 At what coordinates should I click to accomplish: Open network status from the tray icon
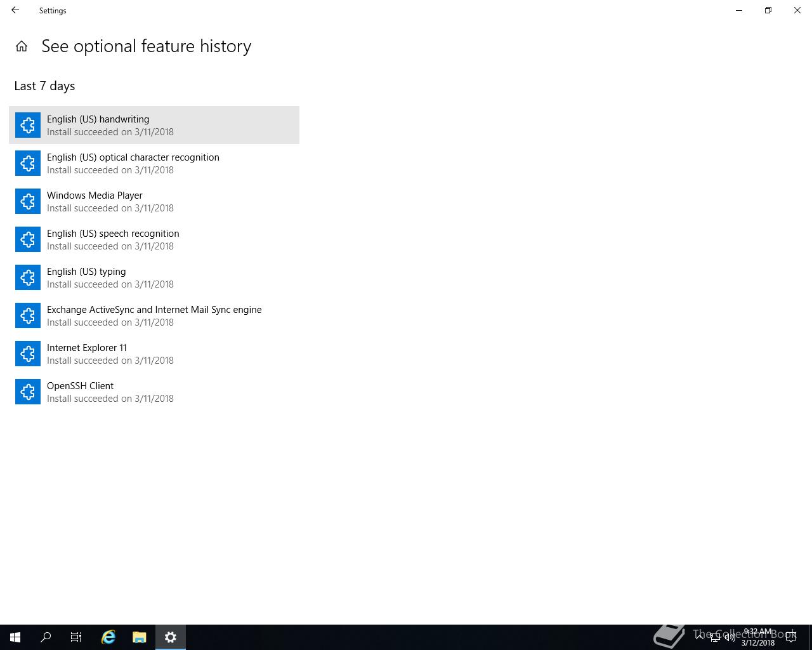point(715,637)
